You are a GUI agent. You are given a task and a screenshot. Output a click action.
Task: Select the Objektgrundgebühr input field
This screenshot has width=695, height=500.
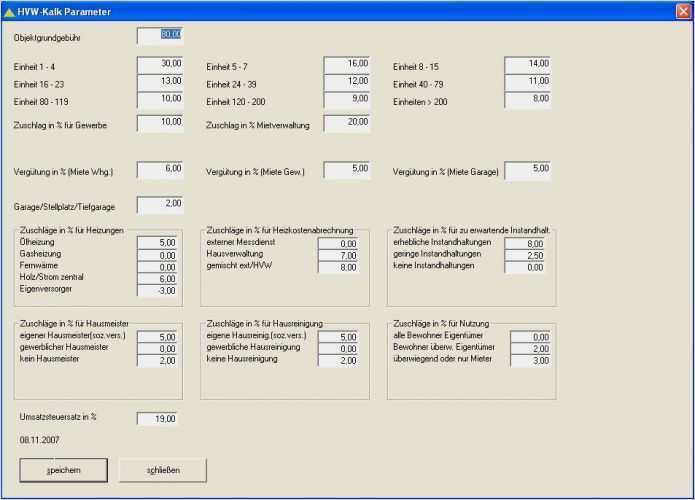coord(160,36)
